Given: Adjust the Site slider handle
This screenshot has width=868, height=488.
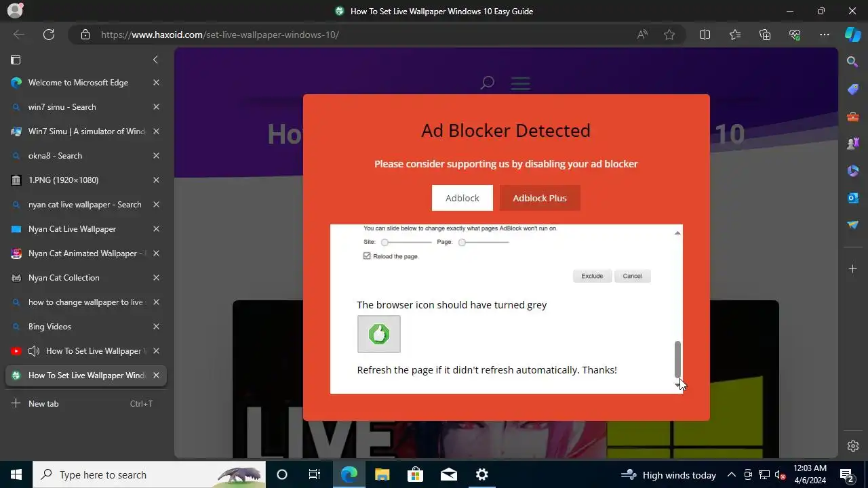Looking at the screenshot, I should click(x=384, y=242).
